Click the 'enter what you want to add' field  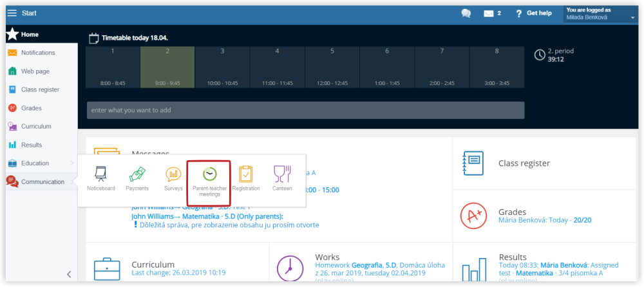pyautogui.click(x=305, y=111)
